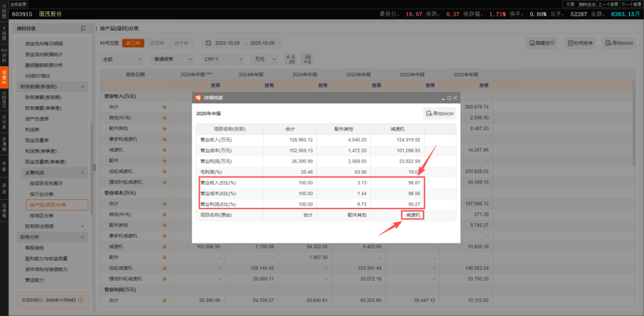Click chart icon for 营业成本 摩多利减速机 row
Image resolution: width=644 pixels, height=316 pixels.
pos(164,236)
